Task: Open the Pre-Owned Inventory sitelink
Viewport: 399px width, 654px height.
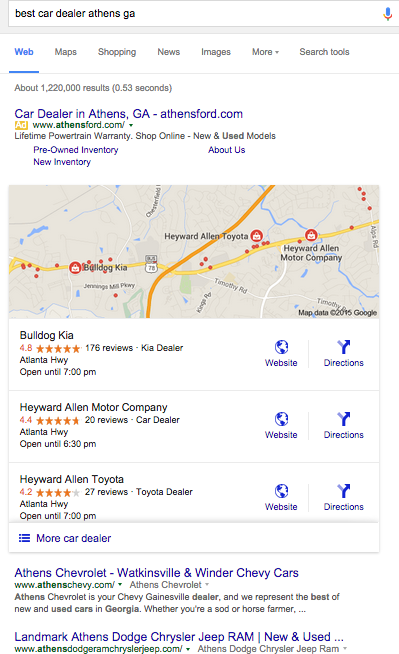Action: 76,150
